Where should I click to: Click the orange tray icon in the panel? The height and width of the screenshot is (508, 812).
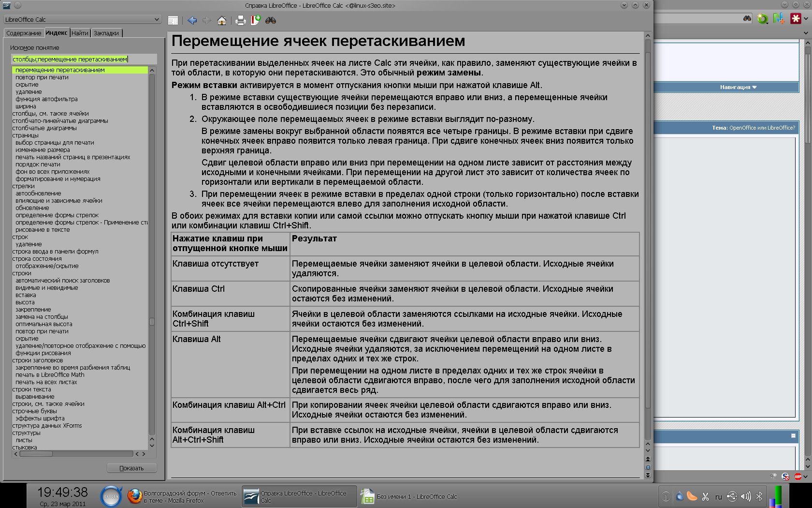[692, 496]
